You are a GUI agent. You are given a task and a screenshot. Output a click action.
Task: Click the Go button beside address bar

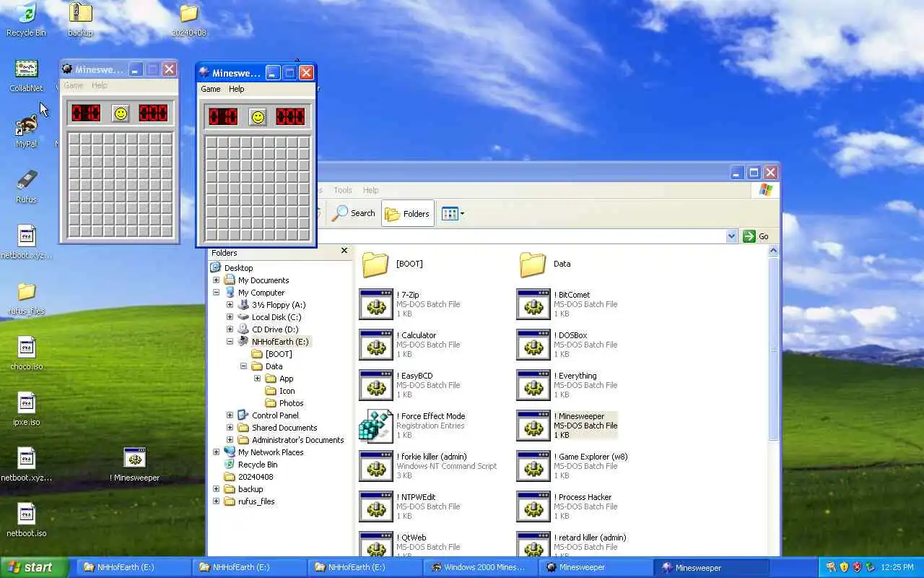(x=757, y=236)
